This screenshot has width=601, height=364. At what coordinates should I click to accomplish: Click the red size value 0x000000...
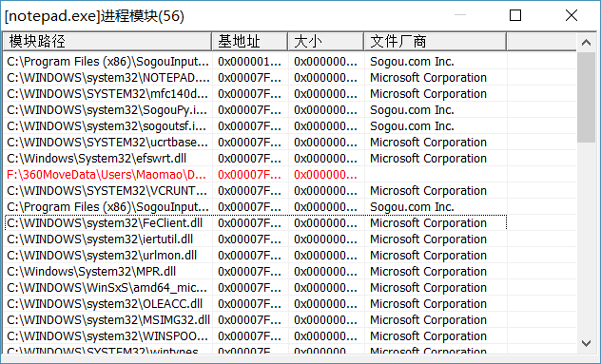pos(325,175)
